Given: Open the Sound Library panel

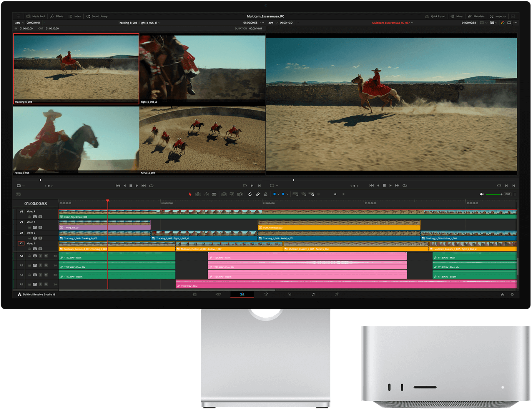Looking at the screenshot, I should click(x=97, y=16).
